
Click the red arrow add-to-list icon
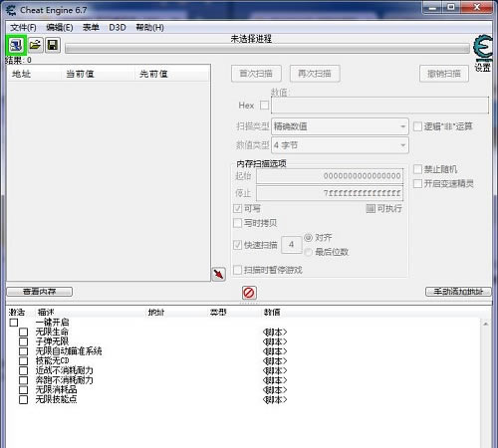pyautogui.click(x=218, y=275)
